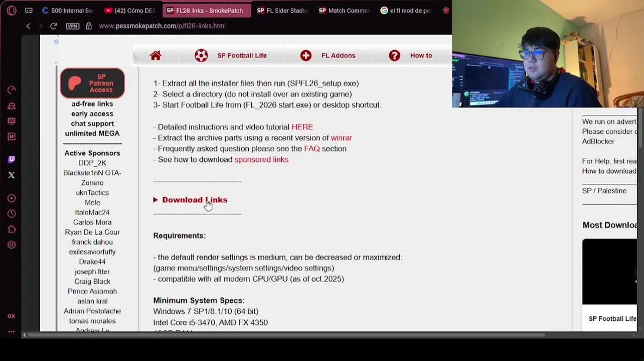The height and width of the screenshot is (361, 644).
Task: Go forward with the forward arrow
Action: [x=41, y=26]
